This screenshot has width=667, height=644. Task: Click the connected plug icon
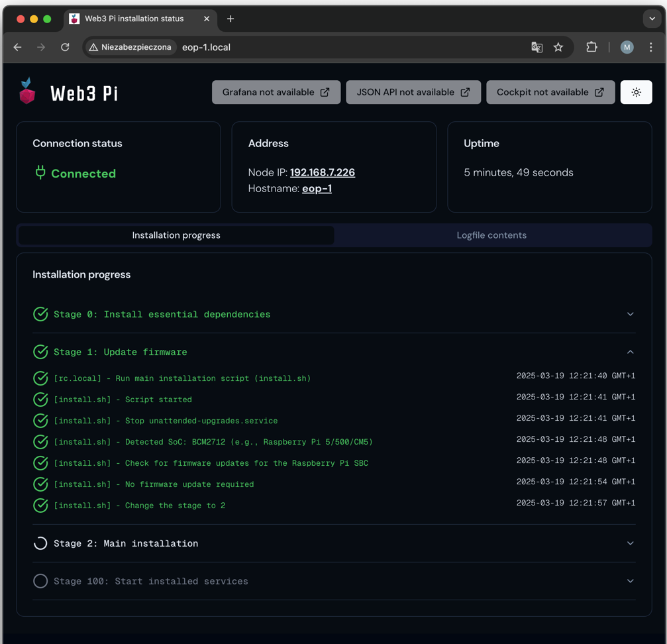40,172
